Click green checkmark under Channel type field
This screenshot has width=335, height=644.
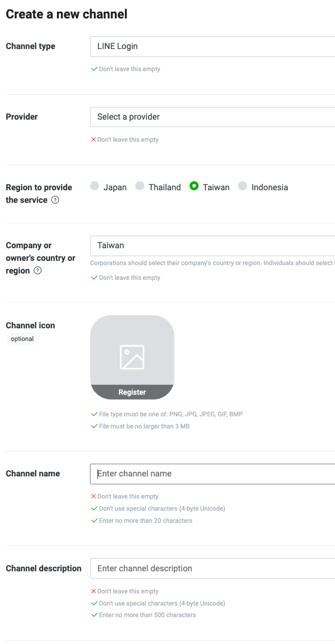tap(94, 69)
